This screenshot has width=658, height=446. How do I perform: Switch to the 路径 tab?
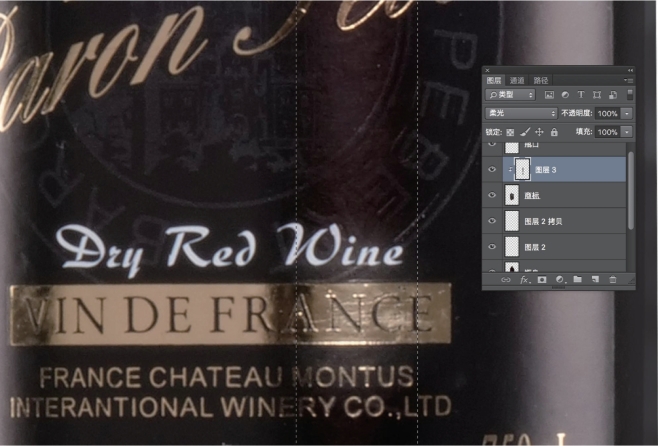click(x=541, y=80)
